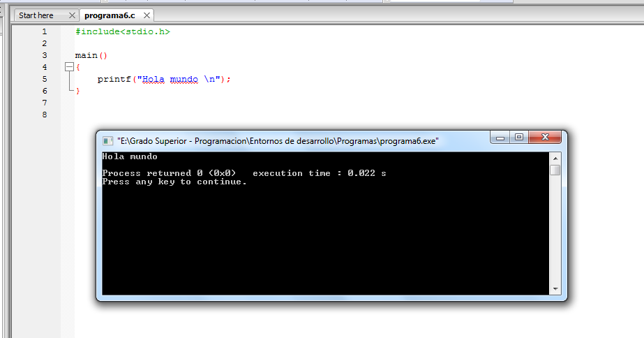Click line number 1 in the margin
Image resolution: width=644 pixels, height=338 pixels.
click(45, 31)
